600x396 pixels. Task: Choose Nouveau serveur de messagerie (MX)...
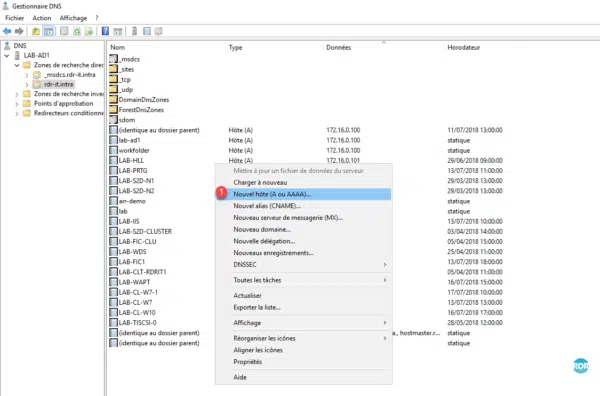304,218
